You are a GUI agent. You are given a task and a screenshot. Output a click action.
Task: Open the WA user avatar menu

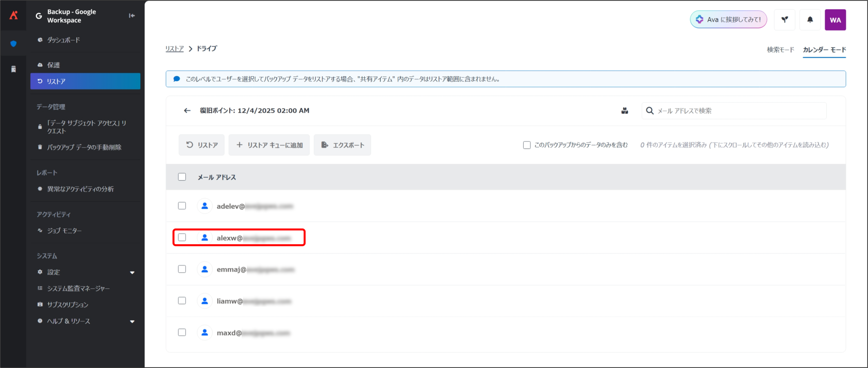click(x=835, y=20)
